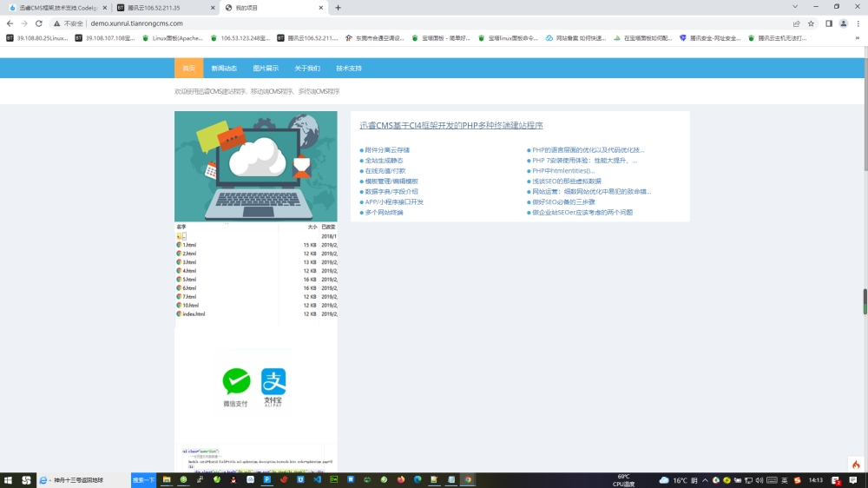Click the WeChat Pay green icon
Viewport: 868px width, 488px height.
(236, 382)
